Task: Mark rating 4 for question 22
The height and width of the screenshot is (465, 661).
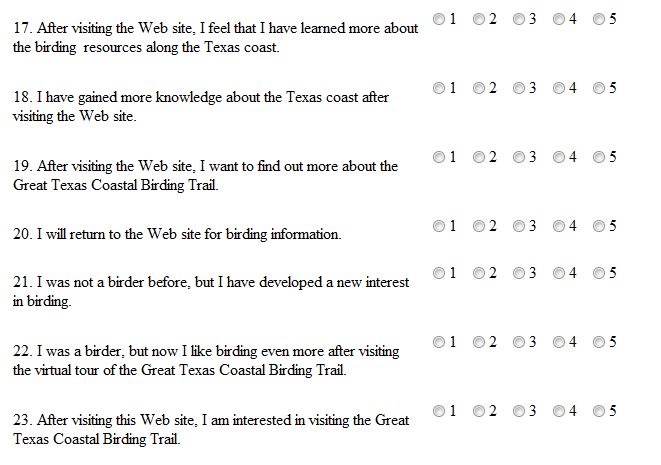Action: [559, 342]
